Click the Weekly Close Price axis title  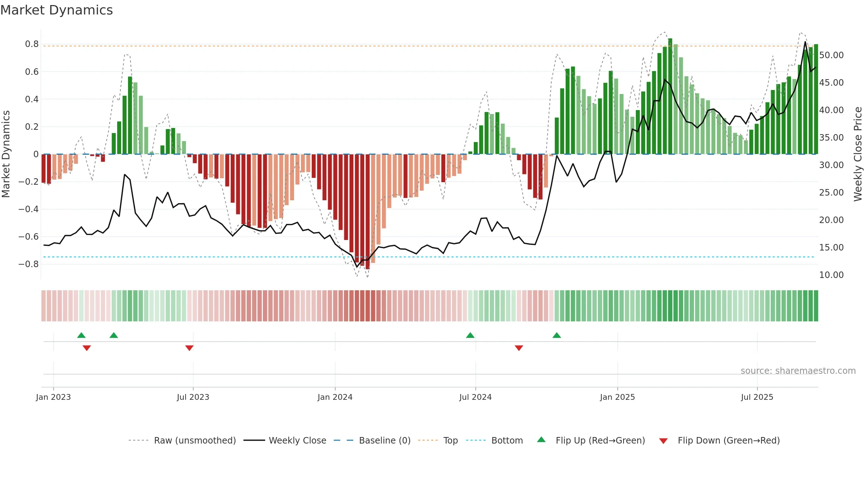tap(858, 154)
